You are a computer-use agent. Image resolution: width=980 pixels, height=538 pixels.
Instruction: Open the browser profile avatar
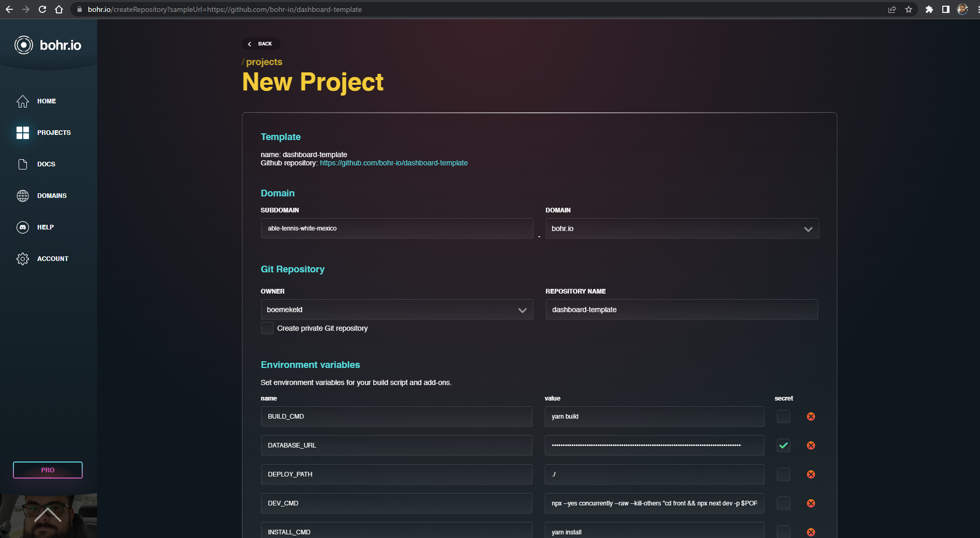(962, 9)
